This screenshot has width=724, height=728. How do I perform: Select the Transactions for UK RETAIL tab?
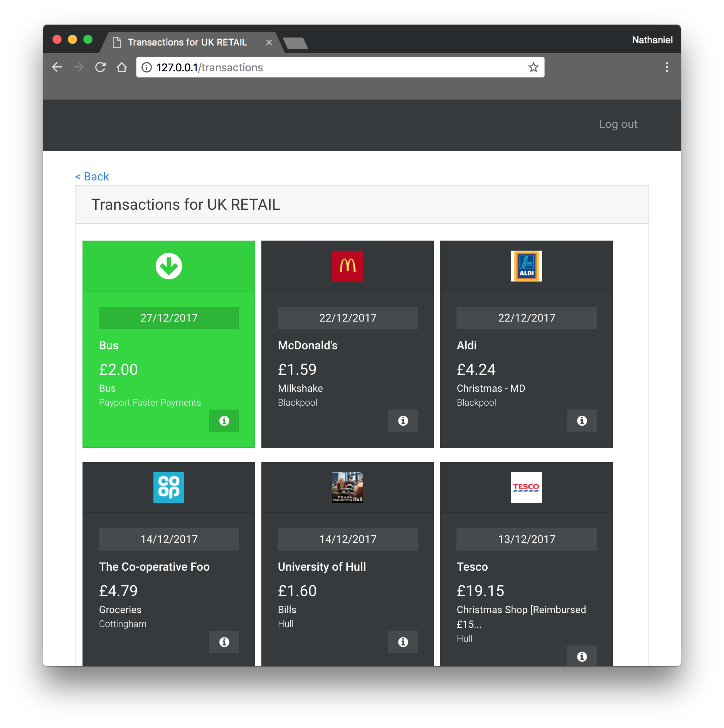[x=187, y=42]
